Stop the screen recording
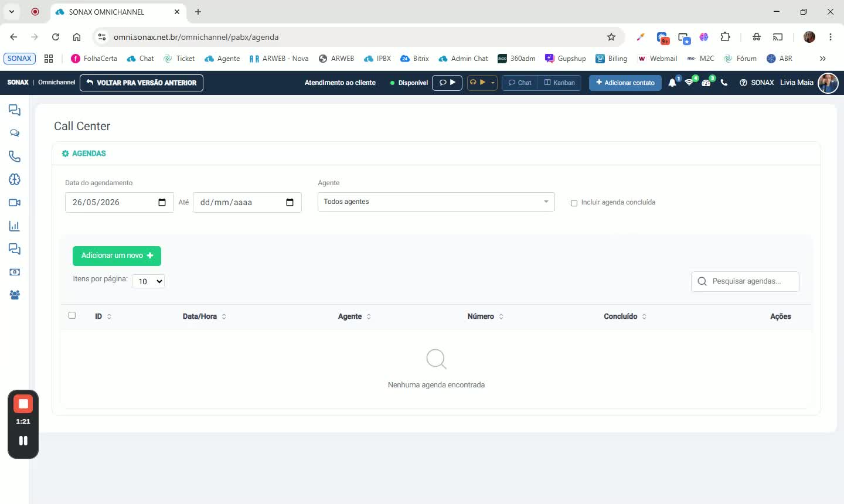 pos(23,404)
